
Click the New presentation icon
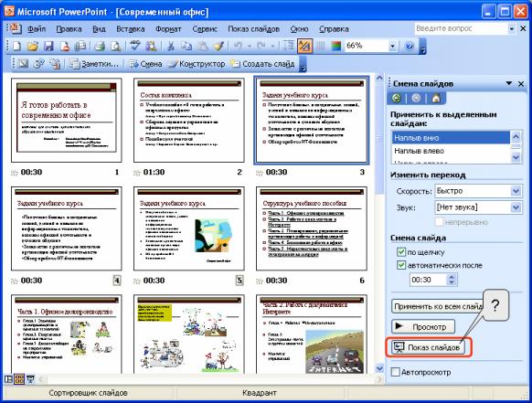pyautogui.click(x=16, y=46)
